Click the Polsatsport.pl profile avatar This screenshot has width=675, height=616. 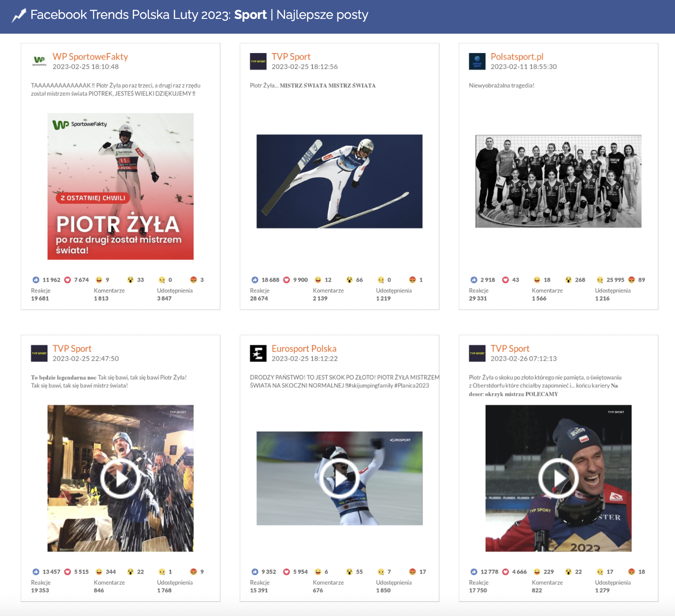[x=477, y=61]
